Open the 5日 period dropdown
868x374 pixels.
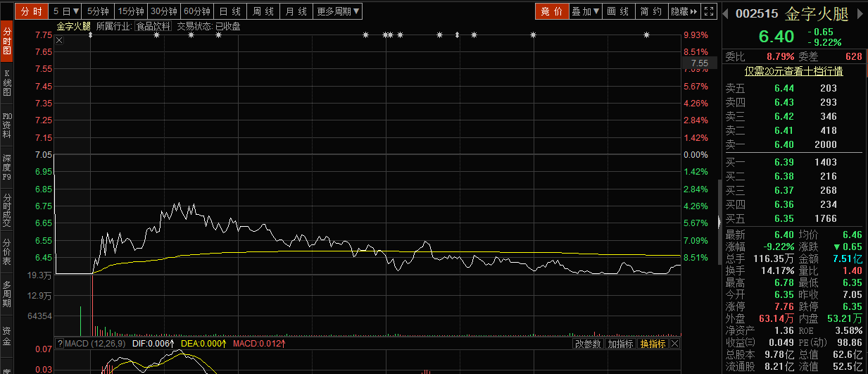65,11
